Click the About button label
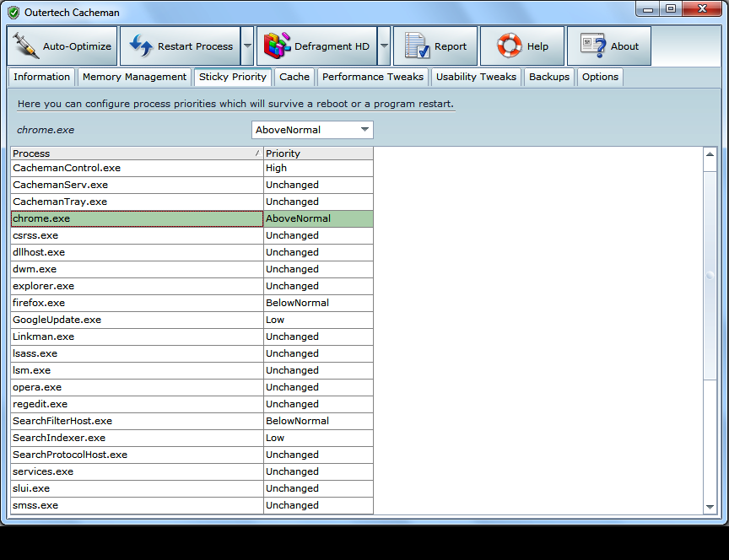 click(x=624, y=46)
